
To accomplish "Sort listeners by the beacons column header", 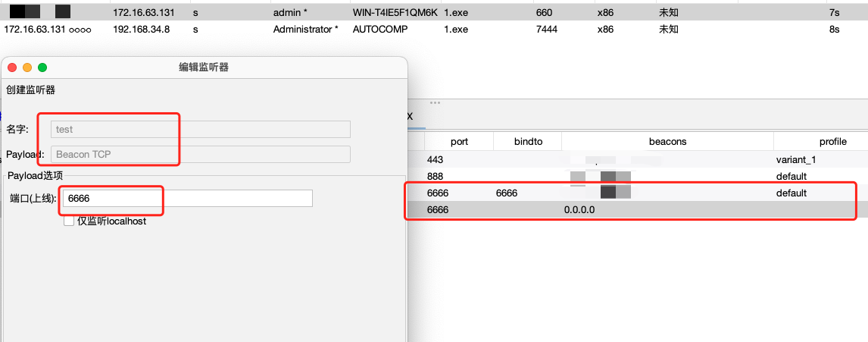I will point(667,142).
